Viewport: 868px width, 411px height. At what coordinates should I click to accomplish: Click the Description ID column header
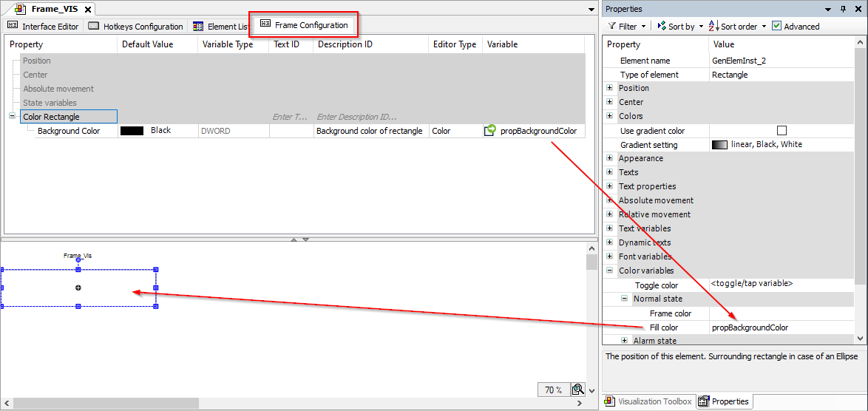tap(371, 44)
